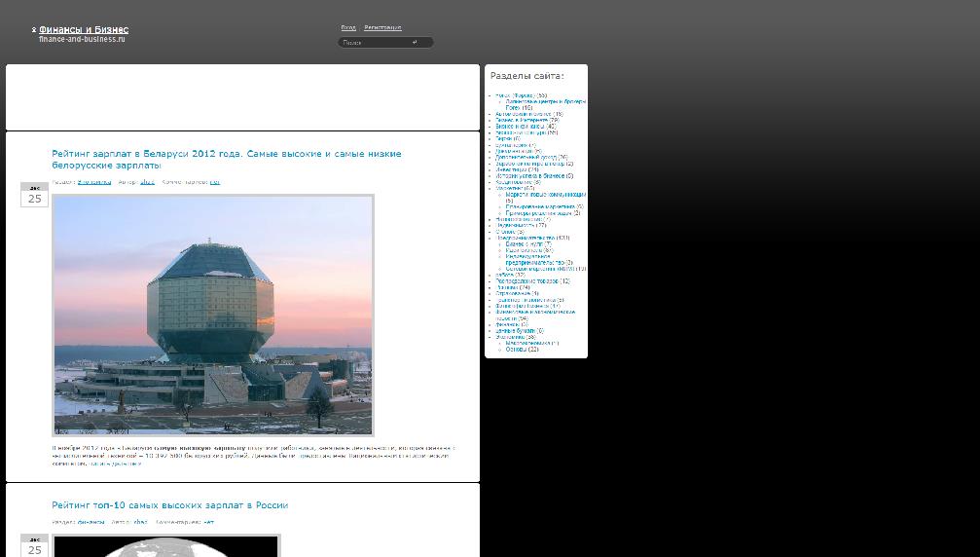Image resolution: width=980 pixels, height=557 pixels.
Task: Open ценные бумаги sidebar category
Action: [516, 331]
